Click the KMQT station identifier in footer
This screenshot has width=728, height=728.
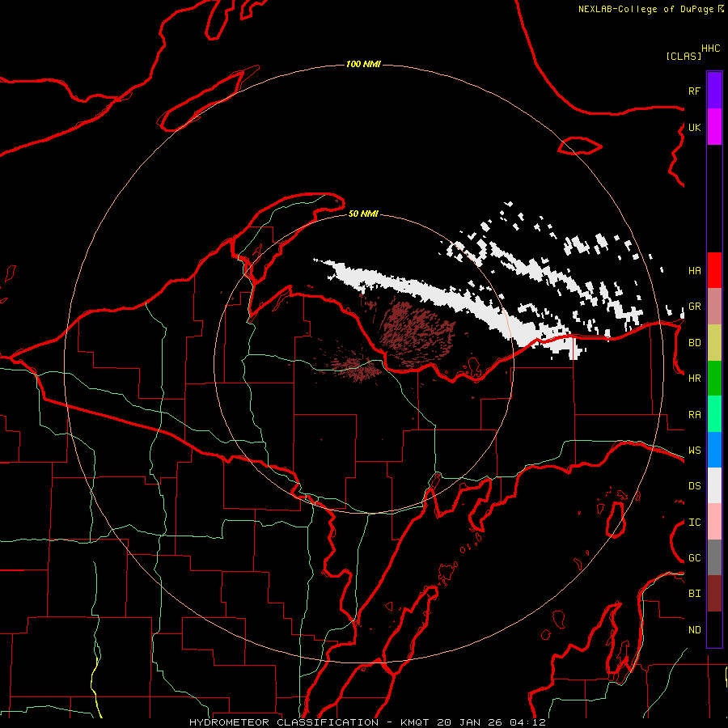[x=414, y=722]
